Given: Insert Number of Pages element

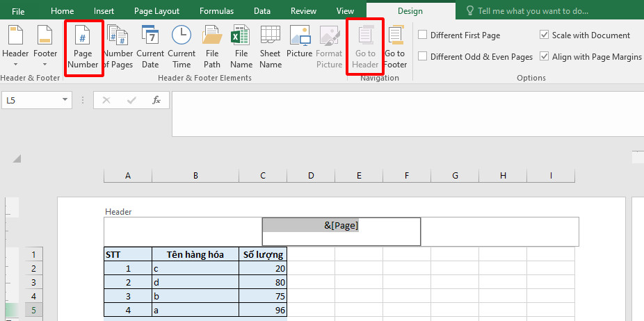Looking at the screenshot, I should (118, 47).
